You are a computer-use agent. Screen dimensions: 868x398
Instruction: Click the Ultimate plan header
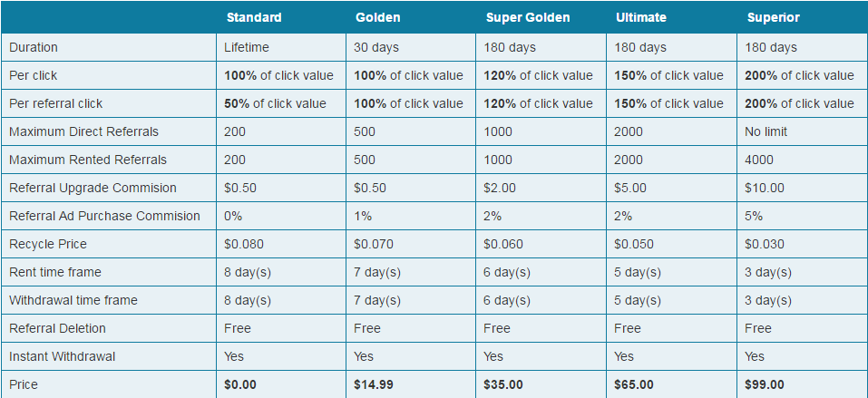pos(641,17)
